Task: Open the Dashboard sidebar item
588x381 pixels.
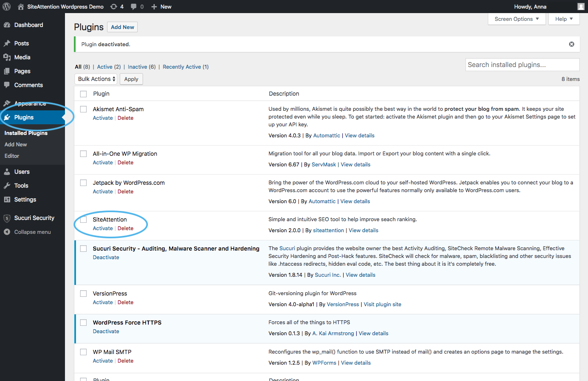Action: click(28, 25)
